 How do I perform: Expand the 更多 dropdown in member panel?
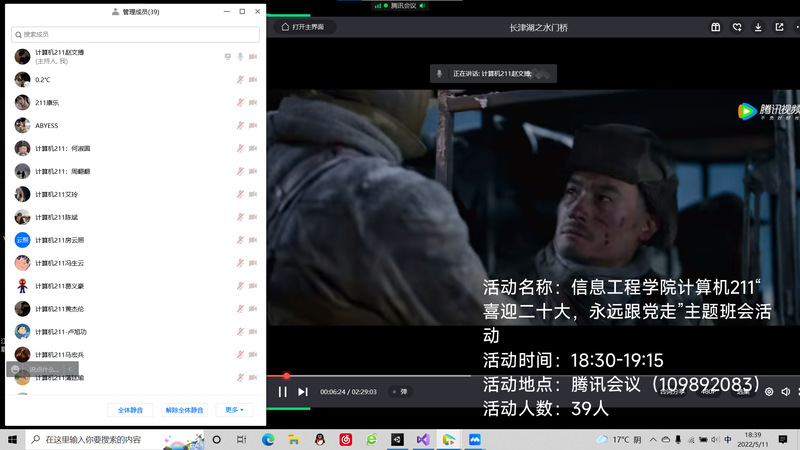click(x=234, y=410)
